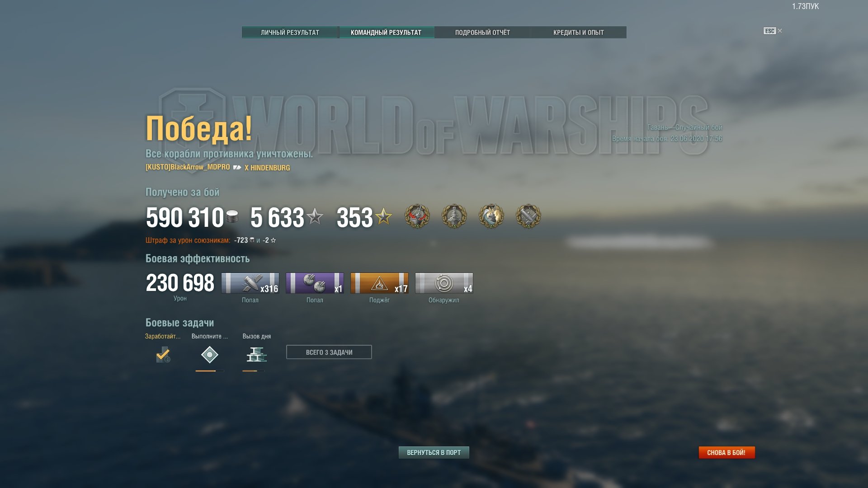The width and height of the screenshot is (868, 488).
Task: Click the Вернуться в порт button
Action: tap(434, 452)
